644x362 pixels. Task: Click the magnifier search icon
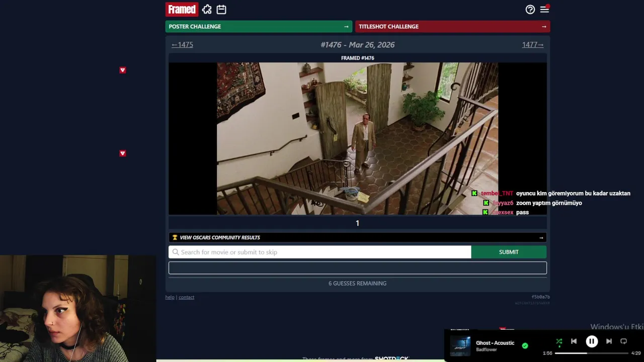(x=176, y=252)
